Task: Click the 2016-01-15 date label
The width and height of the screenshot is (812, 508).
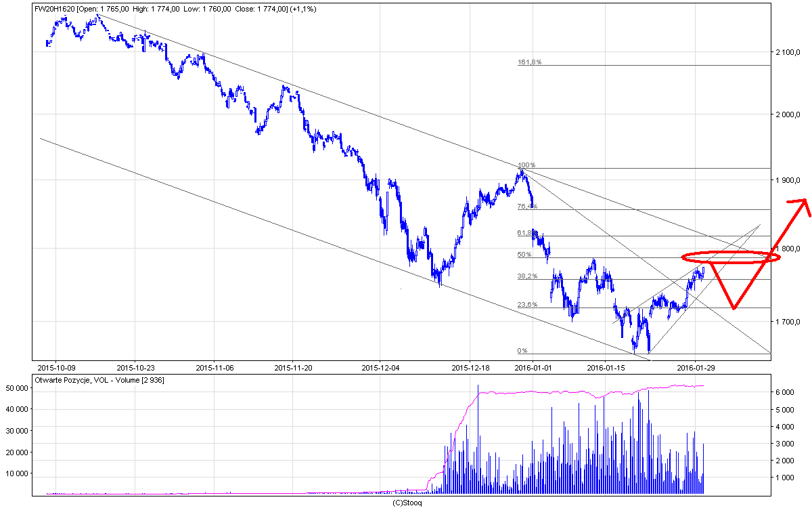Action: pos(606,368)
